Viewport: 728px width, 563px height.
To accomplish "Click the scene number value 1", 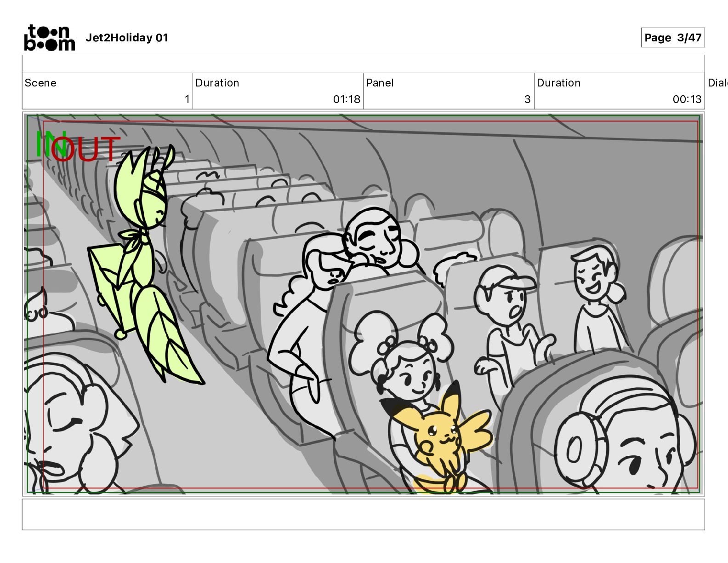I will click(187, 99).
